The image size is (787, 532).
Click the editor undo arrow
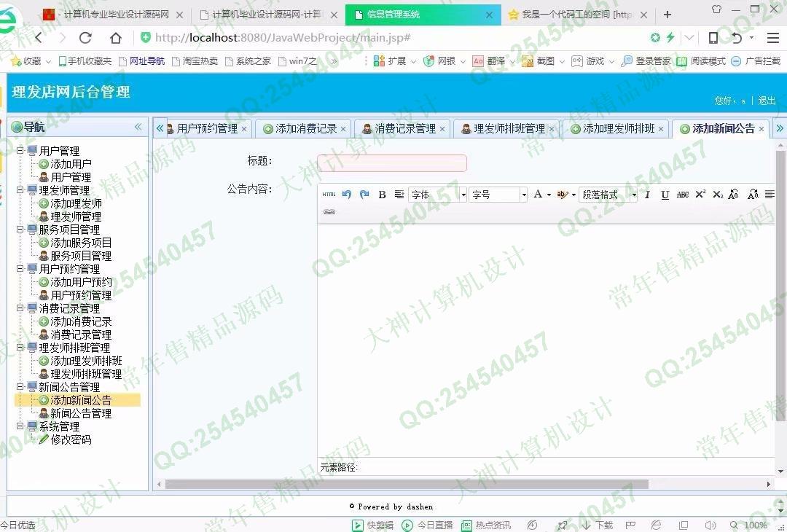346,195
